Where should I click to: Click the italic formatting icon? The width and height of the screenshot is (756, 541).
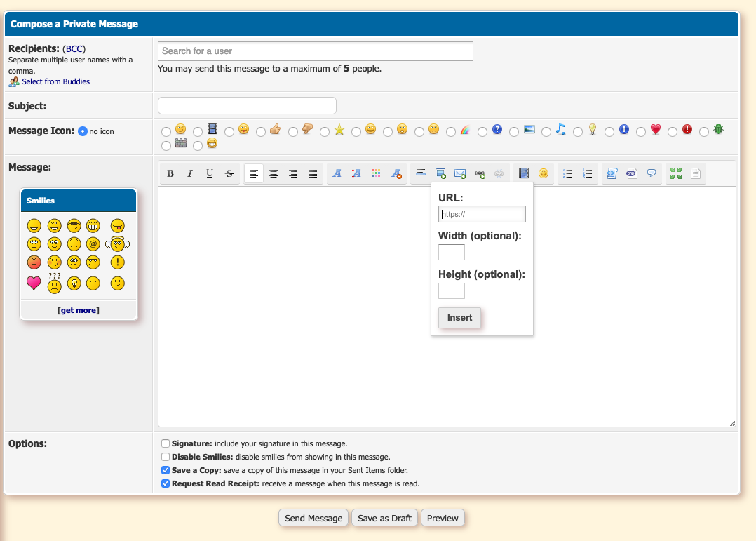[189, 174]
